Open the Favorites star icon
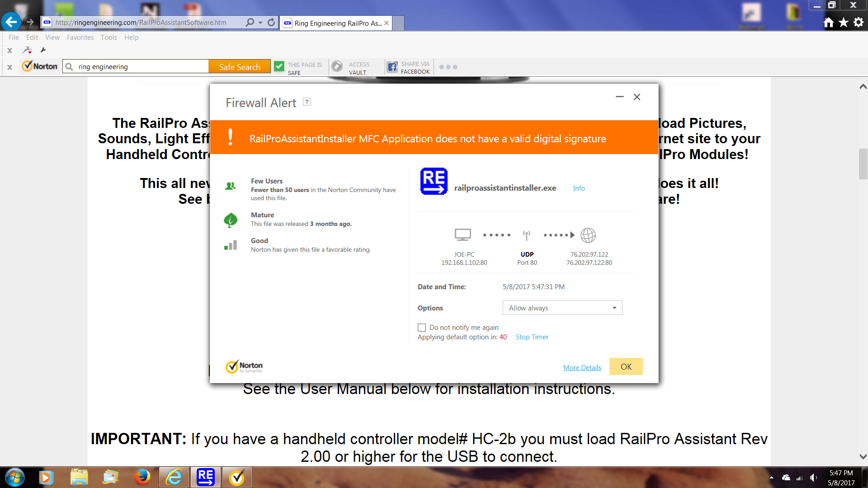 [x=844, y=23]
